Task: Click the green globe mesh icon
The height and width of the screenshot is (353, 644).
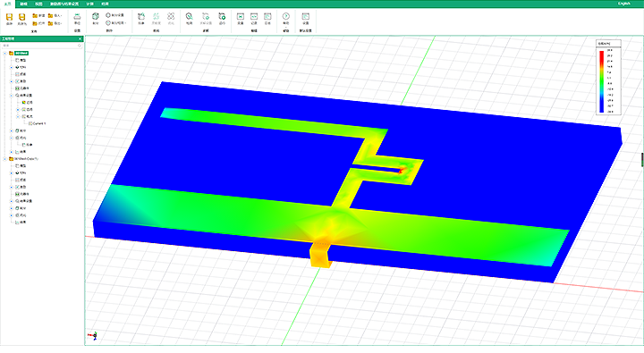Action: point(96,16)
